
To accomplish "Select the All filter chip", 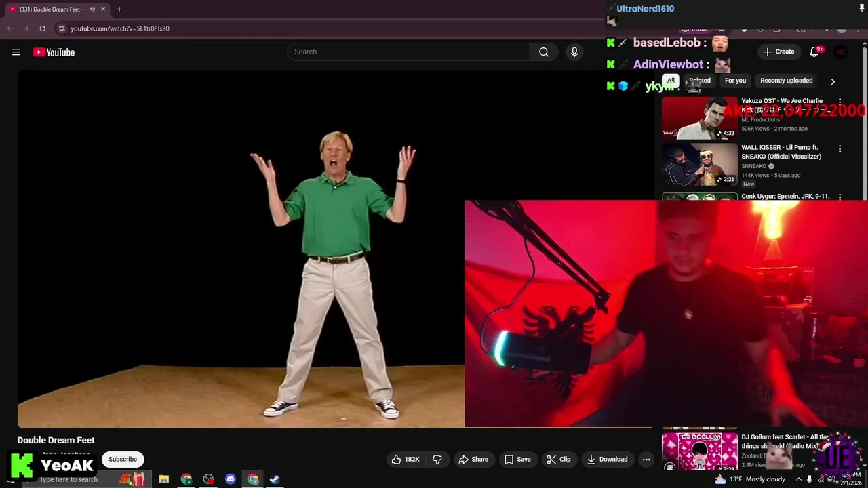I will (x=671, y=81).
